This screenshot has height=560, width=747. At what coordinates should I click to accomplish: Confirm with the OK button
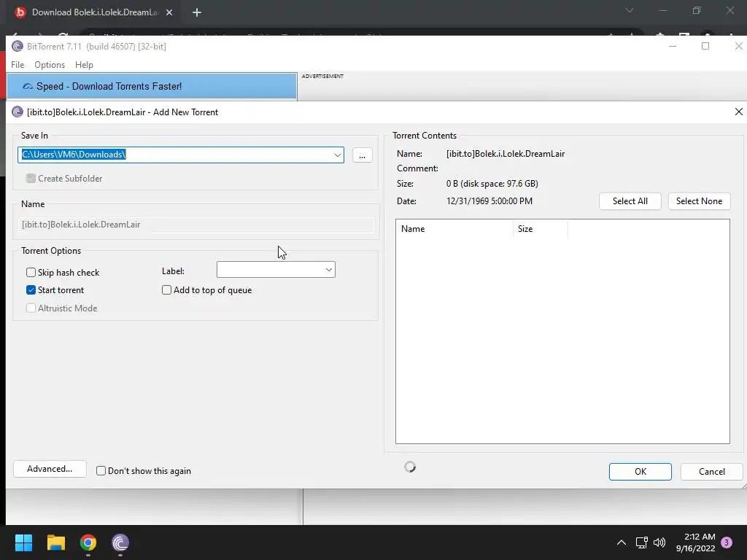click(x=640, y=472)
